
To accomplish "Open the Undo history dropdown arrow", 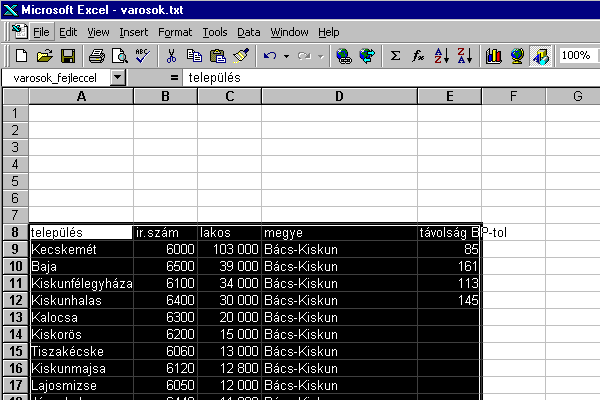I will (286, 56).
